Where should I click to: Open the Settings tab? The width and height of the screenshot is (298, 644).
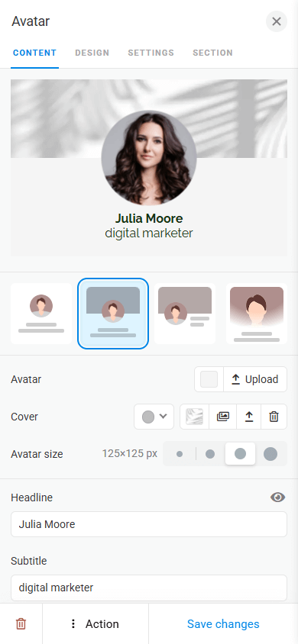point(151,53)
